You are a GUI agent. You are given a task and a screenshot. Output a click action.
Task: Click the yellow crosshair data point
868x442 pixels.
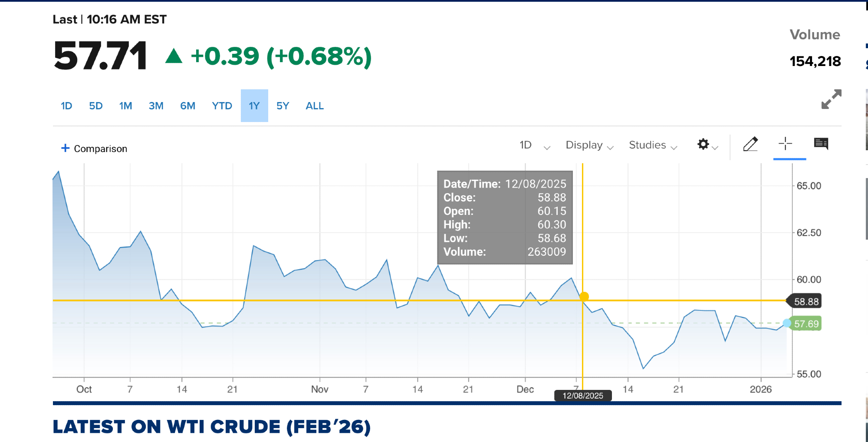click(584, 297)
